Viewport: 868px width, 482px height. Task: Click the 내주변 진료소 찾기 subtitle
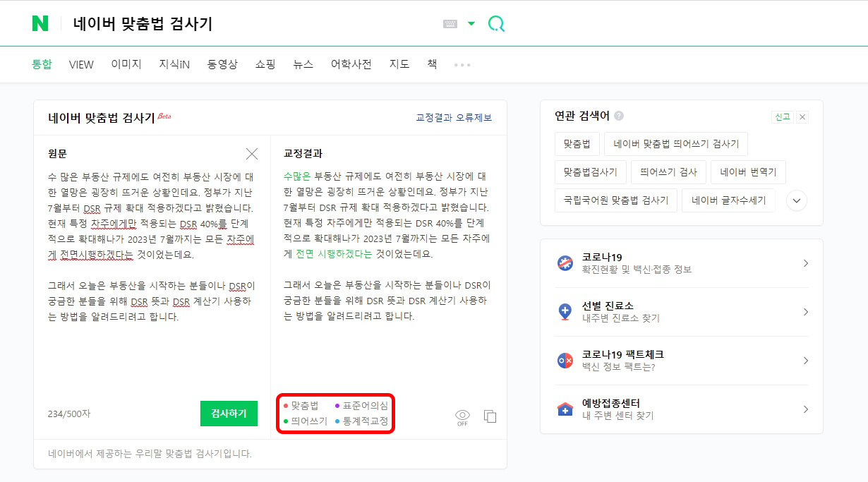point(621,318)
